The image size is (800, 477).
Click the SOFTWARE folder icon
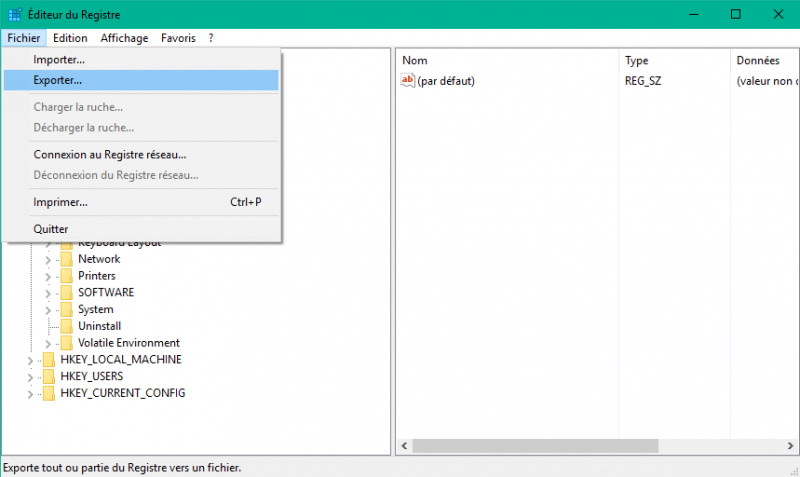[x=66, y=293]
